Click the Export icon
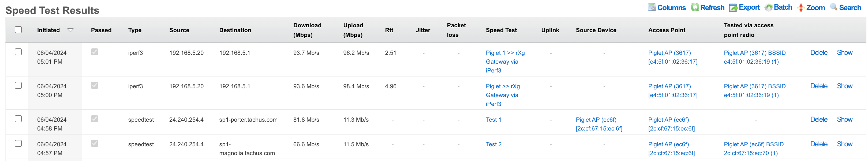The height and width of the screenshot is (161, 868). (x=733, y=8)
